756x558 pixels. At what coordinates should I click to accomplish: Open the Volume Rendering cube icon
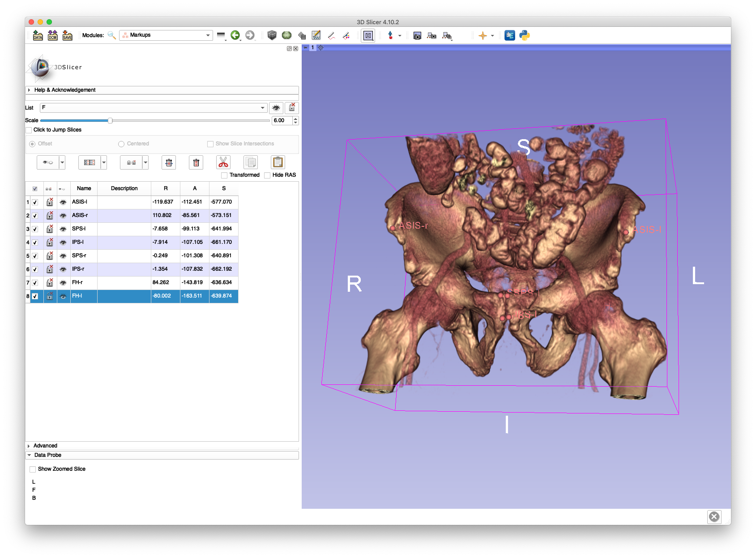[272, 35]
